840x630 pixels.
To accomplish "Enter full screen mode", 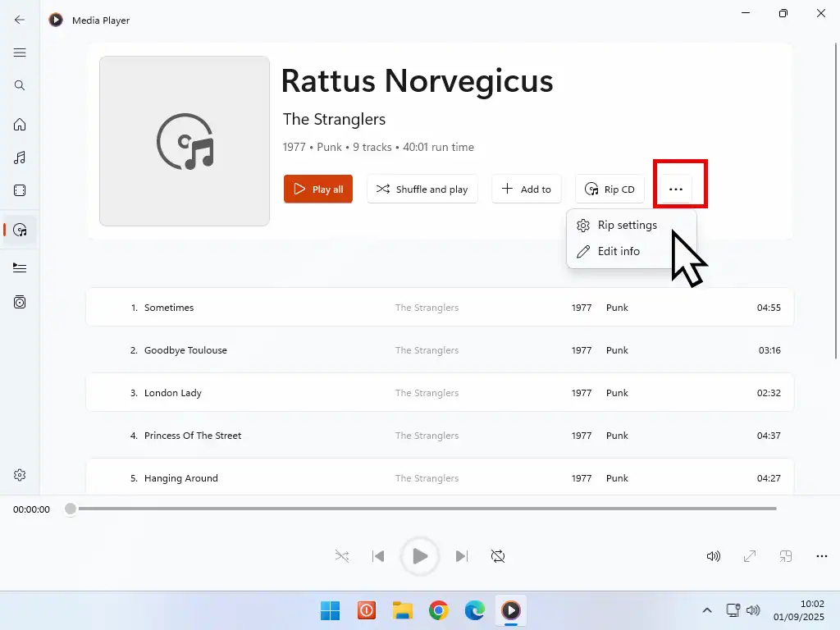I will tap(750, 556).
